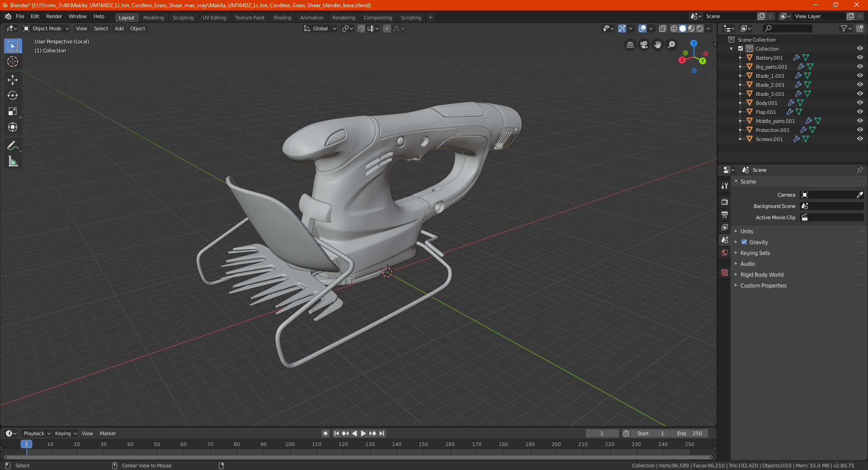Switch to camera view icon
This screenshot has height=470, width=868.
(x=644, y=45)
